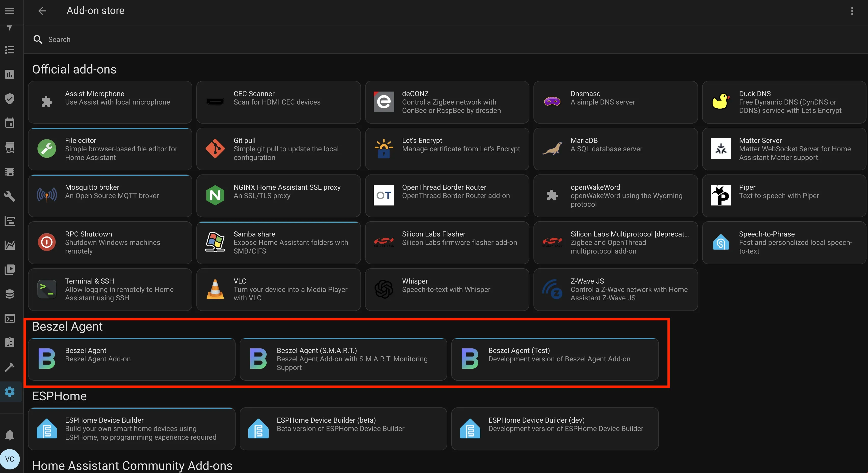Screen dimensions: 868x473
Task: Open the to-do list sidebar icon
Action: coord(10,50)
